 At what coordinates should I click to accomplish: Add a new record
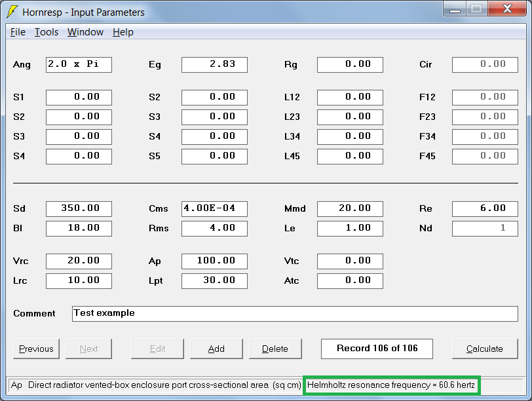216,349
